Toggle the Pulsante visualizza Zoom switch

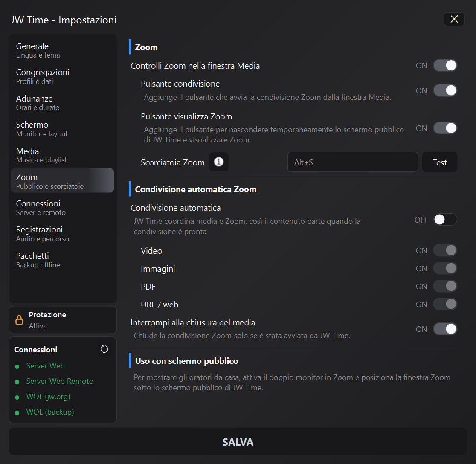click(x=445, y=128)
